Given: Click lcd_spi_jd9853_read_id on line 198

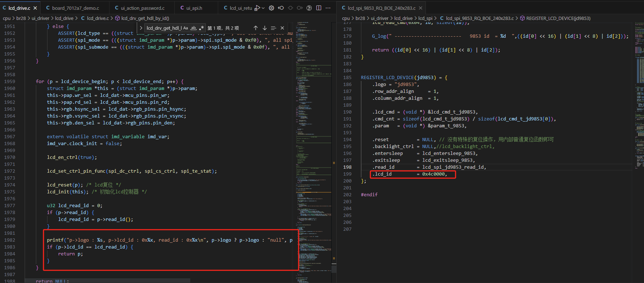Looking at the screenshot, I should [453, 167].
